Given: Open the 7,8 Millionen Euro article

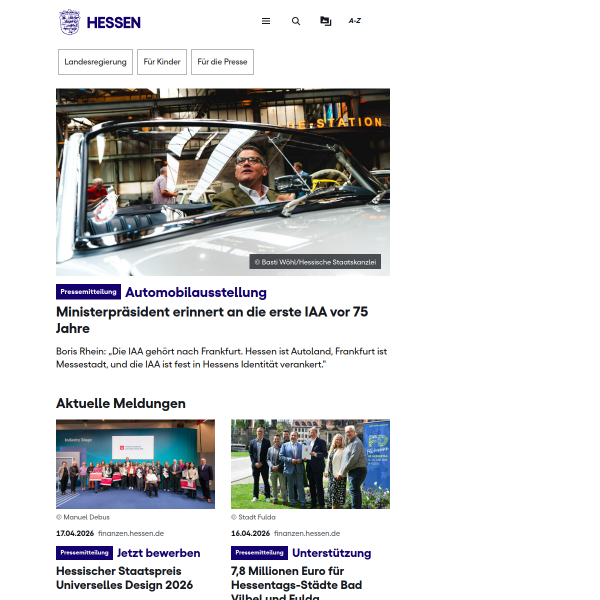Looking at the screenshot, I should [x=297, y=582].
